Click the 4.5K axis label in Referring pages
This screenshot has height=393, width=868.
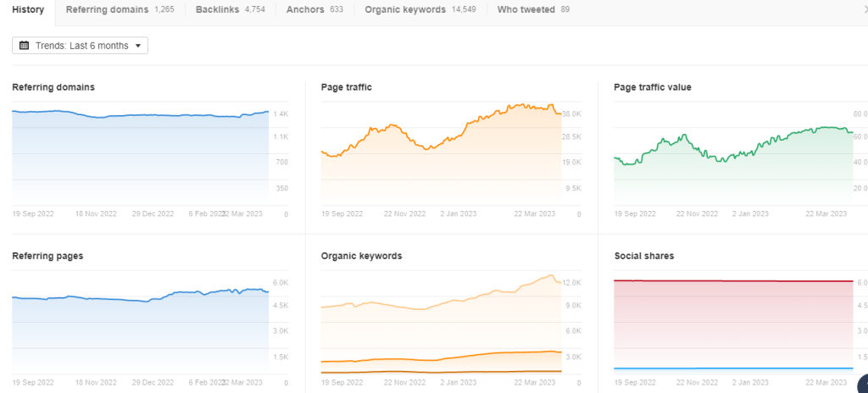click(281, 306)
